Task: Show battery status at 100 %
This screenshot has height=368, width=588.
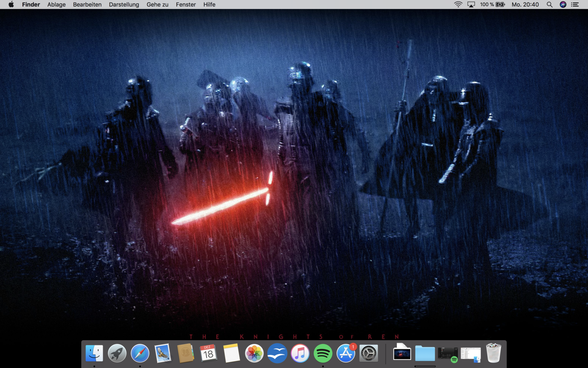Action: pyautogui.click(x=492, y=4)
